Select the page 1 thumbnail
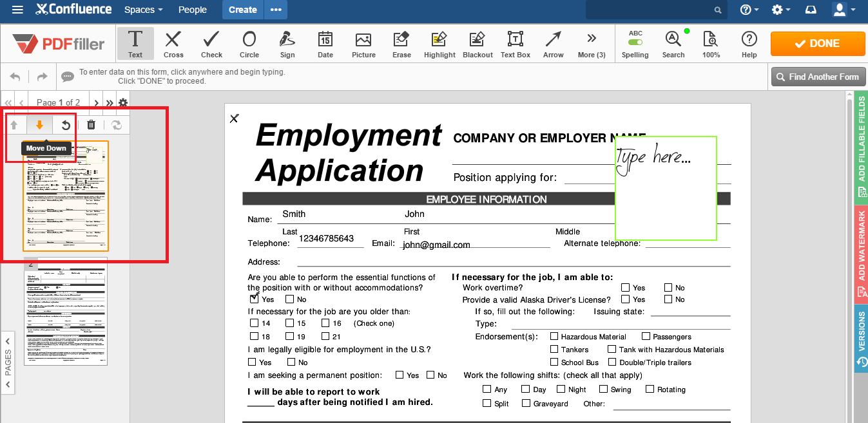Image resolution: width=868 pixels, height=423 pixels. click(66, 196)
